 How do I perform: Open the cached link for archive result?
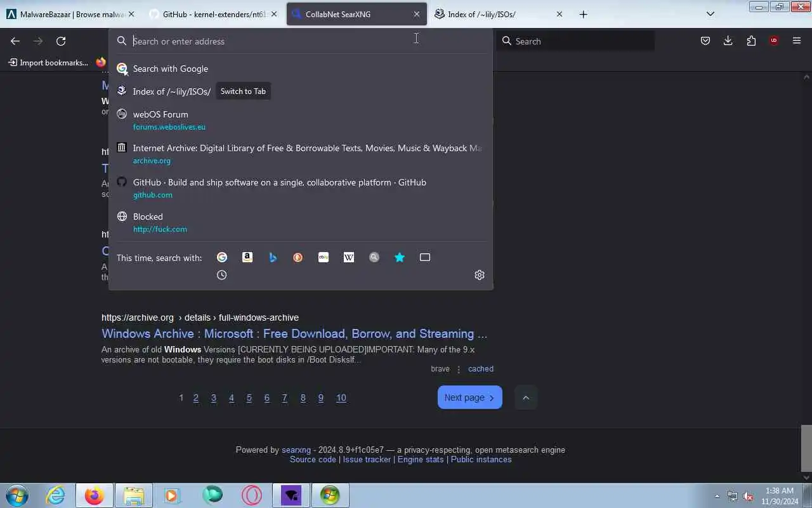tap(481, 369)
